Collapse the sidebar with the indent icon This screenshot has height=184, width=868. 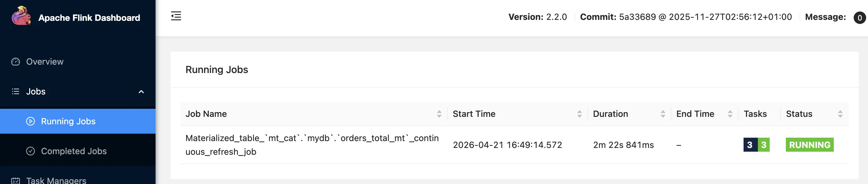tap(176, 16)
